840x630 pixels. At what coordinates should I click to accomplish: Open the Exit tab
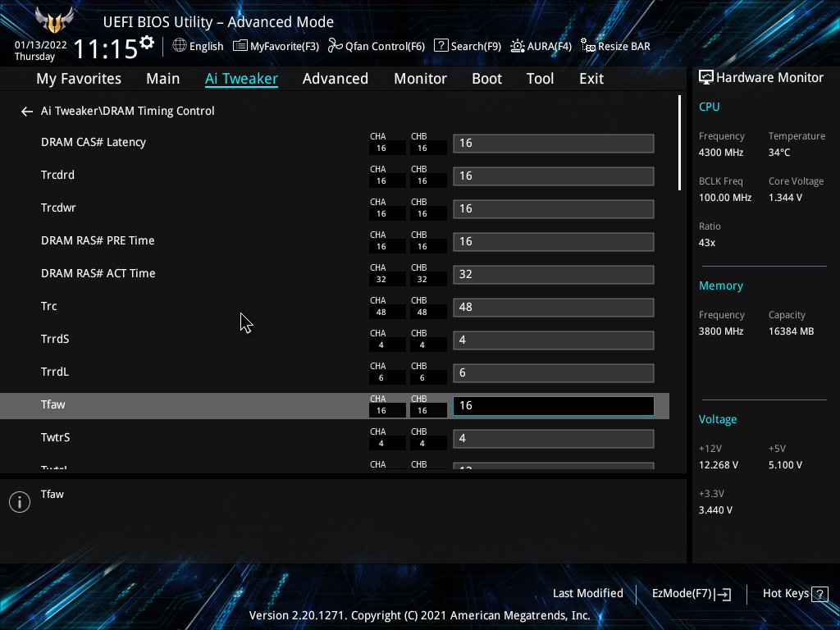click(x=591, y=79)
